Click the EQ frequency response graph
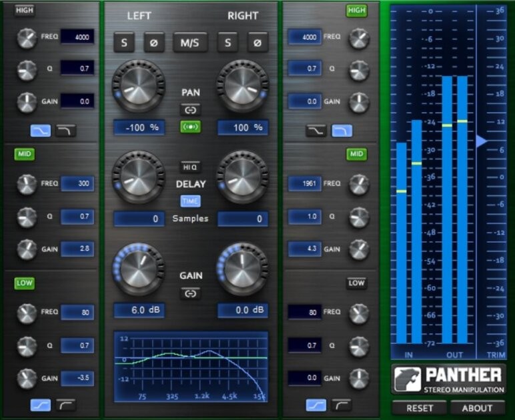The width and height of the screenshot is (515, 420). coord(191,367)
